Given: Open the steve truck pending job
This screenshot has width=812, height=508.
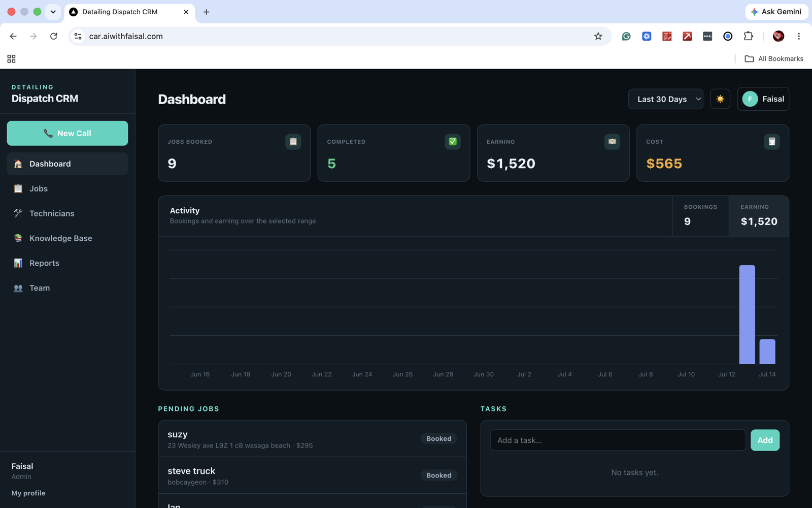Looking at the screenshot, I should [312, 475].
